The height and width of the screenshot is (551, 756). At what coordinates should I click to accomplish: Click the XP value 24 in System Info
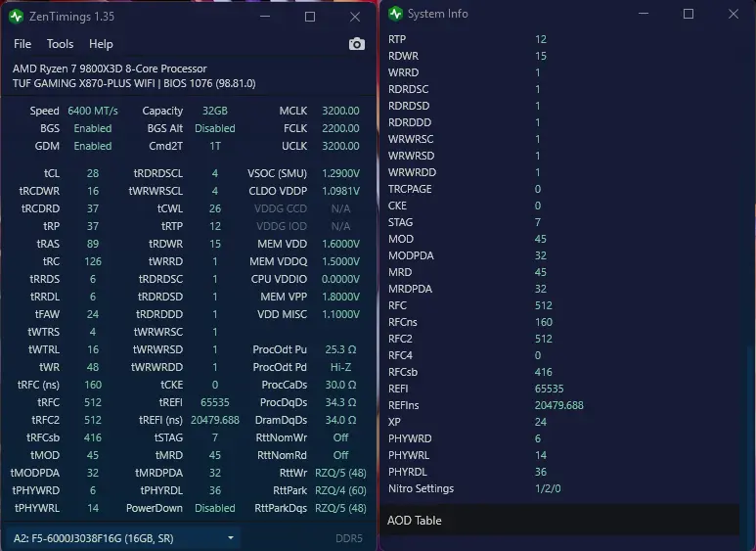(x=541, y=422)
